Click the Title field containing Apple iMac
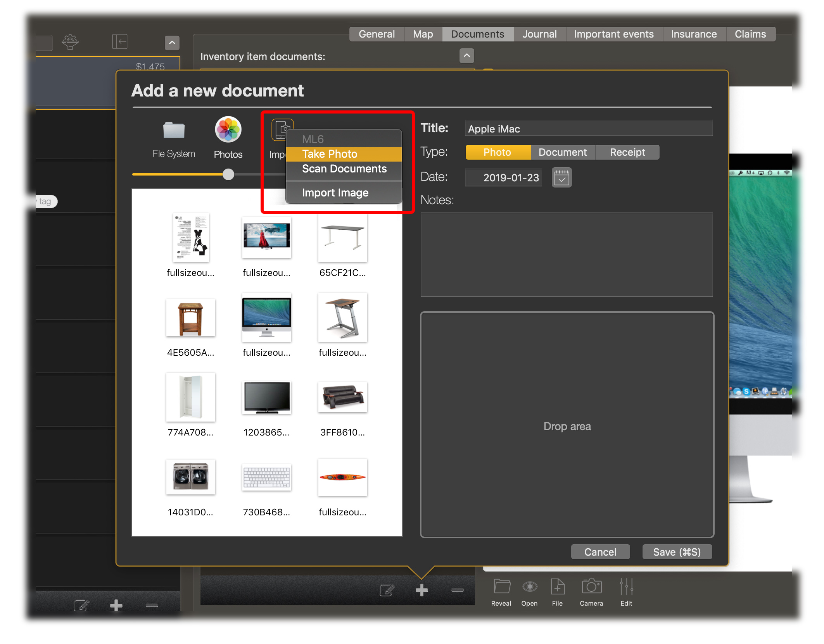This screenshot has width=824, height=644. (589, 129)
